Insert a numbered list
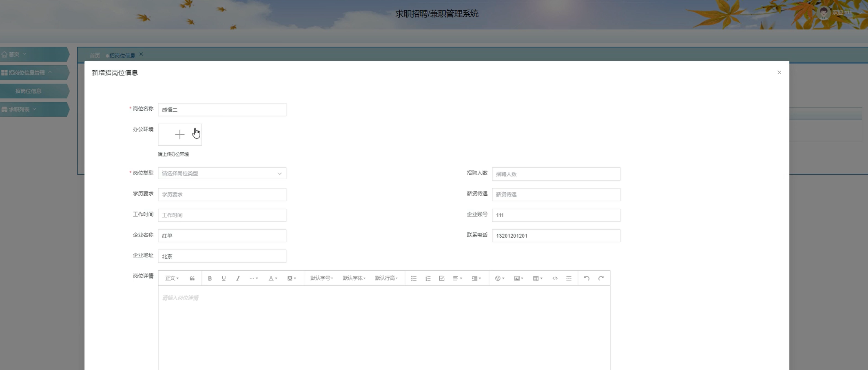Image resolution: width=868 pixels, height=370 pixels. pos(428,279)
